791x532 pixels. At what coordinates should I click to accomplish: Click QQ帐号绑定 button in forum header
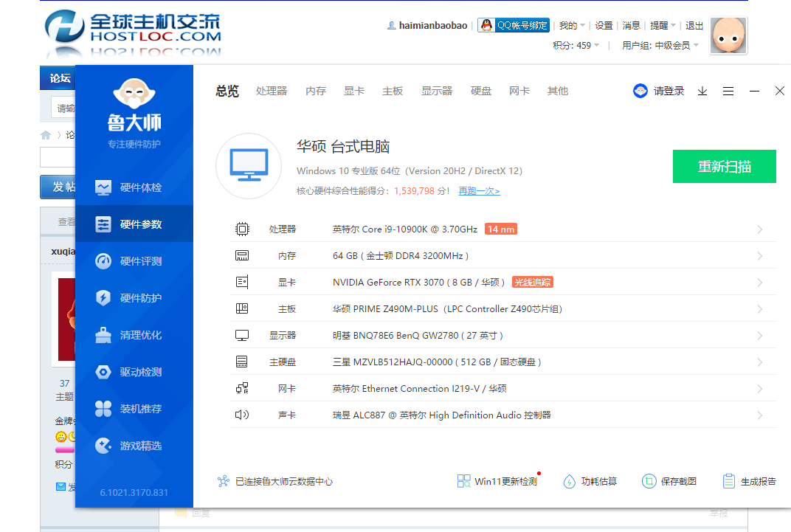click(514, 25)
